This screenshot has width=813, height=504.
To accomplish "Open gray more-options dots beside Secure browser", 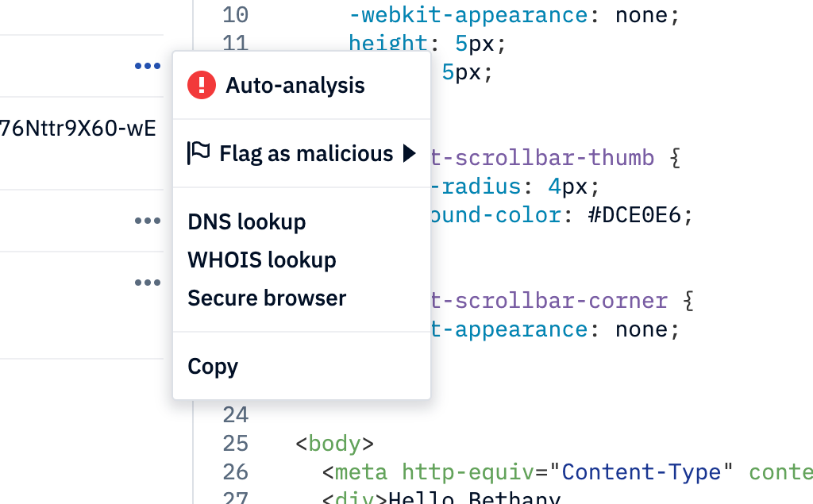I will coord(148,283).
